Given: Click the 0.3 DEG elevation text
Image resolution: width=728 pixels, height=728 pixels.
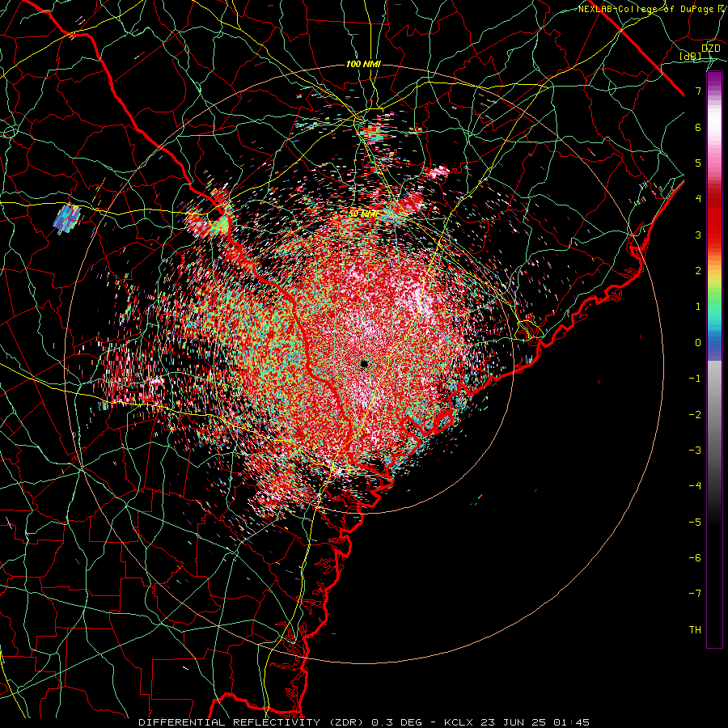Looking at the screenshot, I should pyautogui.click(x=397, y=722).
